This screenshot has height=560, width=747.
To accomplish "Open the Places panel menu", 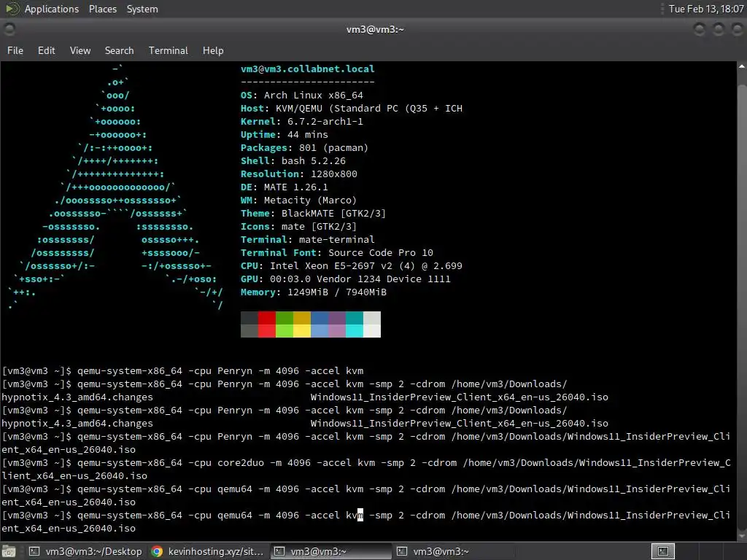I will 102,9.
